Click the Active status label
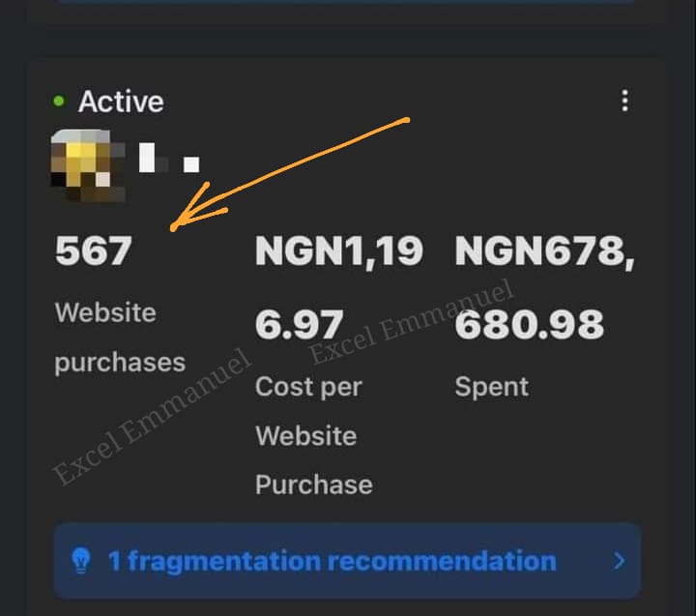The width and height of the screenshot is (696, 616). 121,102
